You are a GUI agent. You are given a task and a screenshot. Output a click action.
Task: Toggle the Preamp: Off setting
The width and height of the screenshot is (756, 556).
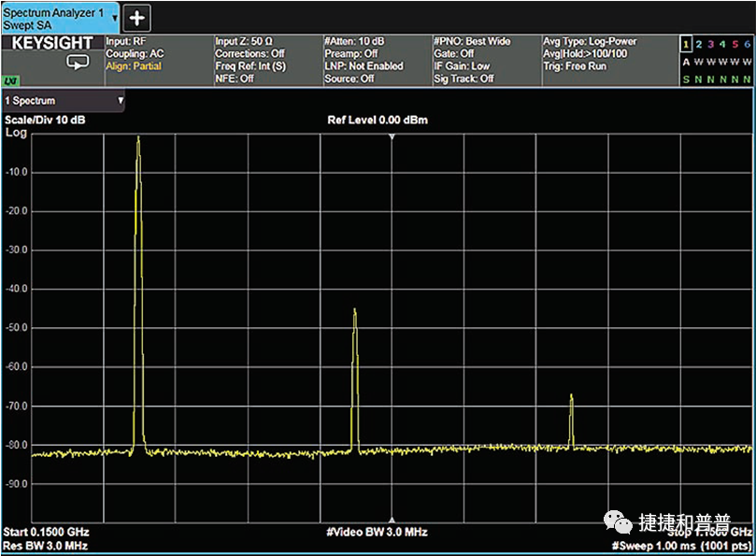click(x=350, y=54)
